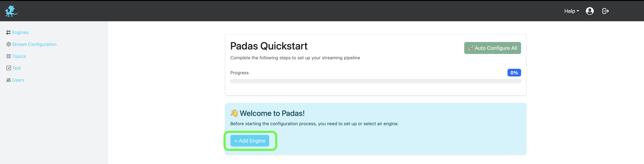Click the Progress label

(240, 73)
